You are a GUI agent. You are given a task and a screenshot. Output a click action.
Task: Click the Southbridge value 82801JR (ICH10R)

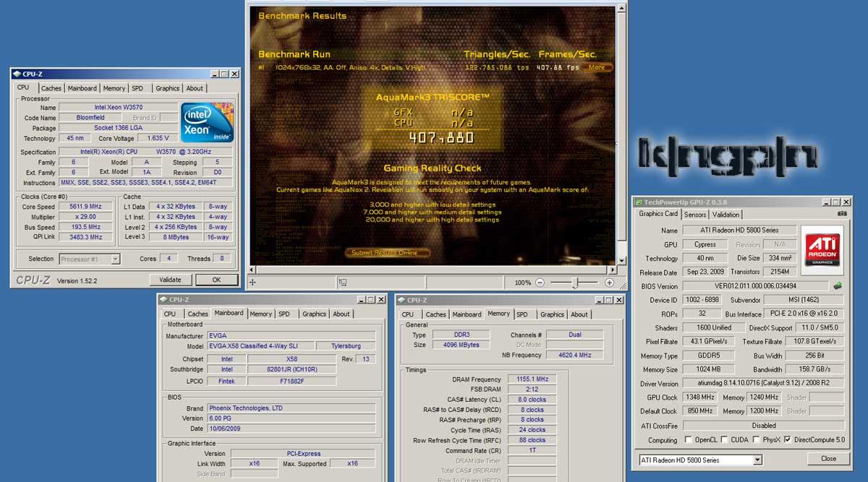coord(292,370)
